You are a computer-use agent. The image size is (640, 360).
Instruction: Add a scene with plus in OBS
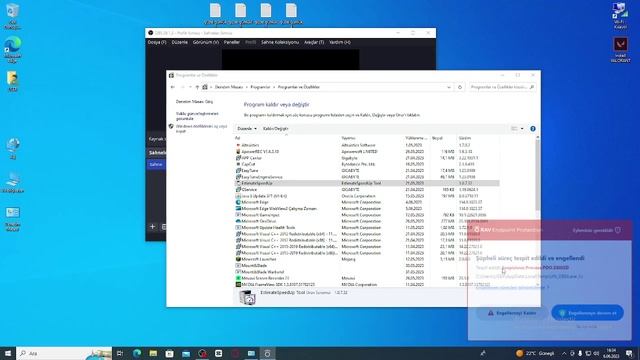tap(152, 227)
